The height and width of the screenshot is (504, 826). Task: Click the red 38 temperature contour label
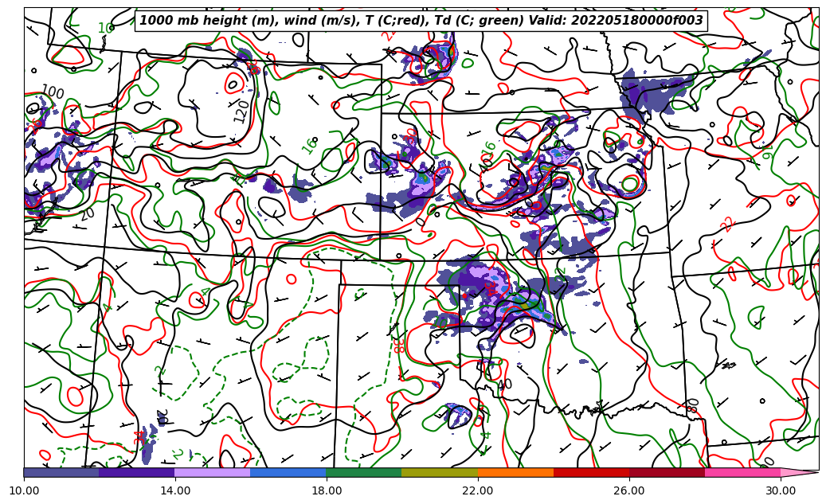pyautogui.click(x=397, y=346)
